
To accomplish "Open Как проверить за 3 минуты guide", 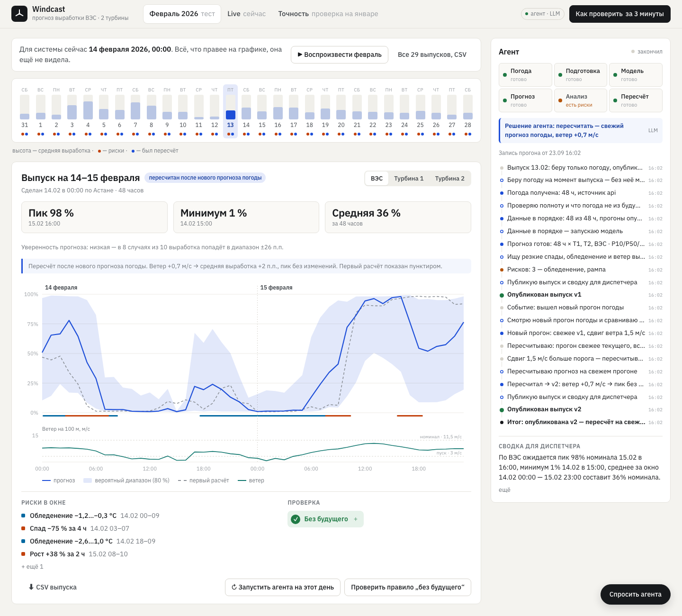I will point(620,14).
